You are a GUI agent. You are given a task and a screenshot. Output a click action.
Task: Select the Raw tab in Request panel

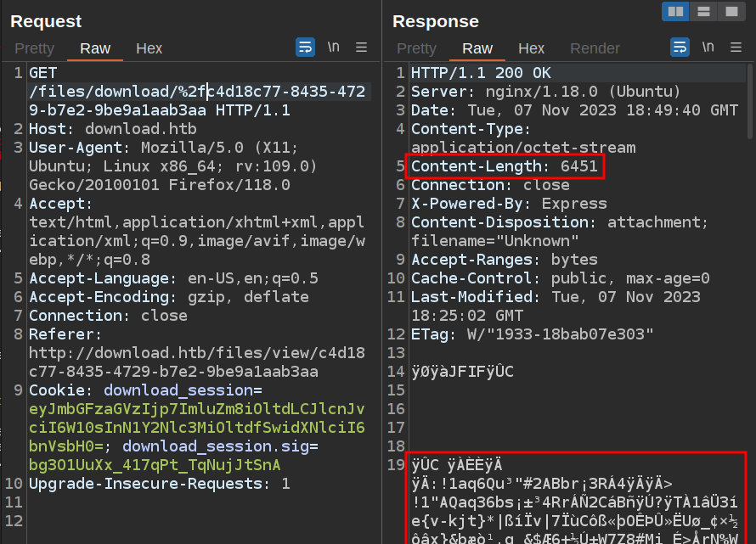pyautogui.click(x=95, y=48)
